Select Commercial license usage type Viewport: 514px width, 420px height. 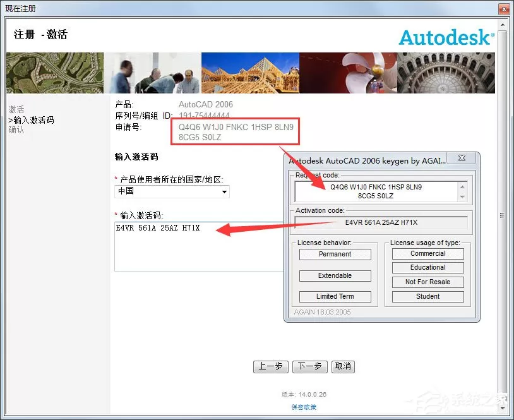427,253
